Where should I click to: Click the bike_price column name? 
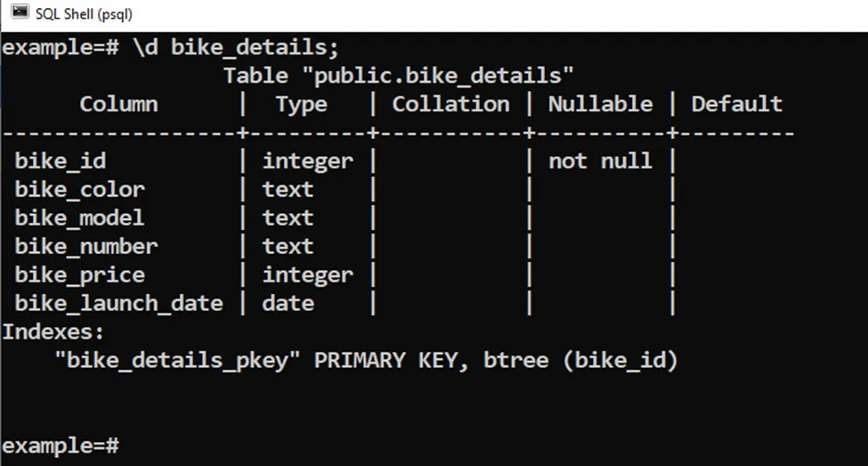79,275
